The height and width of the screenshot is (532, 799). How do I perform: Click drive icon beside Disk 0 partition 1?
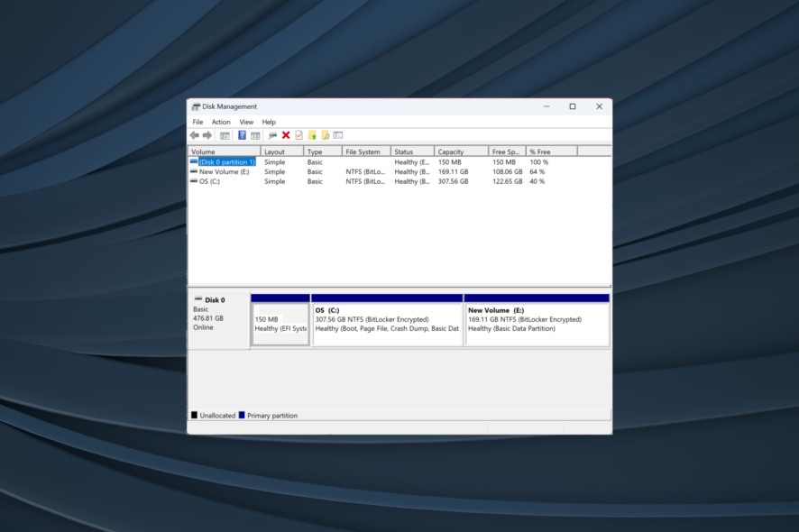click(x=194, y=162)
